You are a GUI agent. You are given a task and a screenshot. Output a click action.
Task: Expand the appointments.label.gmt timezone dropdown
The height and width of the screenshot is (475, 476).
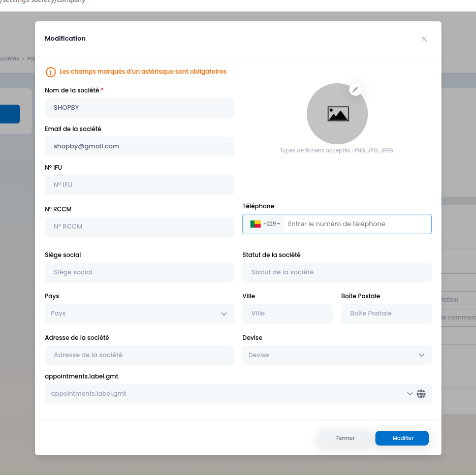409,394
